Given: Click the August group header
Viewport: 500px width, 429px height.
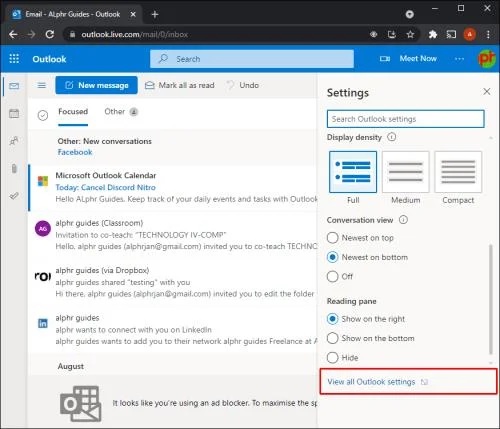Looking at the screenshot, I should coord(71,366).
